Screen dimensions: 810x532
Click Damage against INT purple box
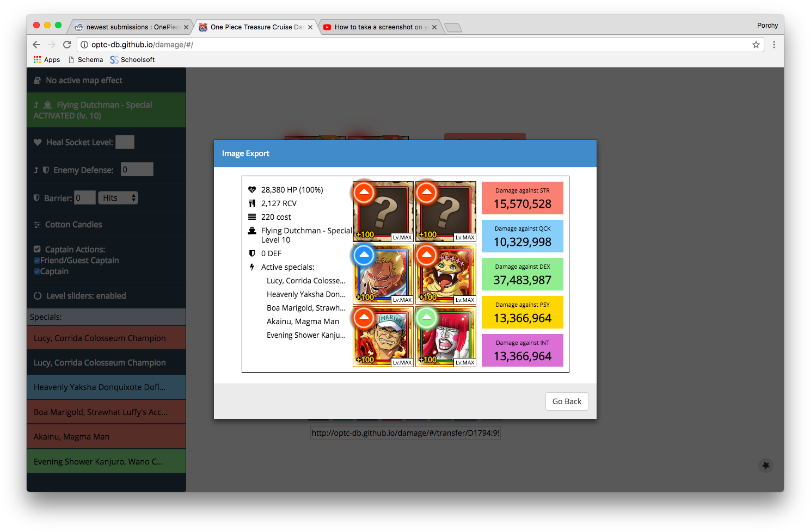523,350
